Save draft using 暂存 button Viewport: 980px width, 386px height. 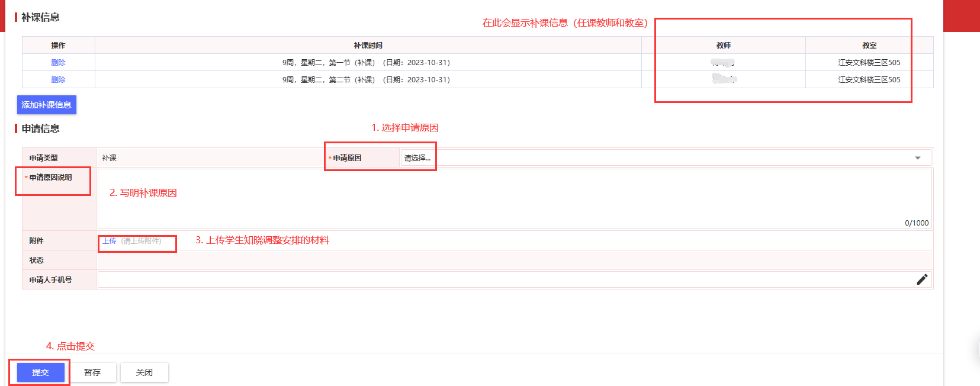pos(92,372)
